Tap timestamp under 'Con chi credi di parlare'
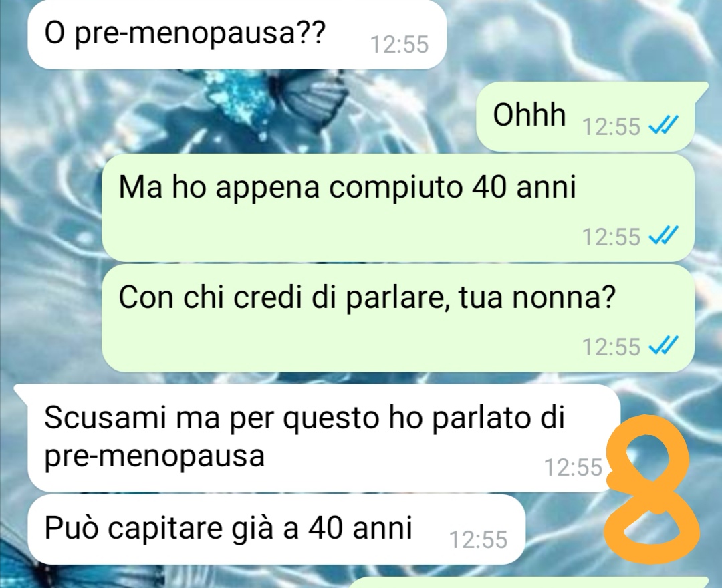 point(611,347)
